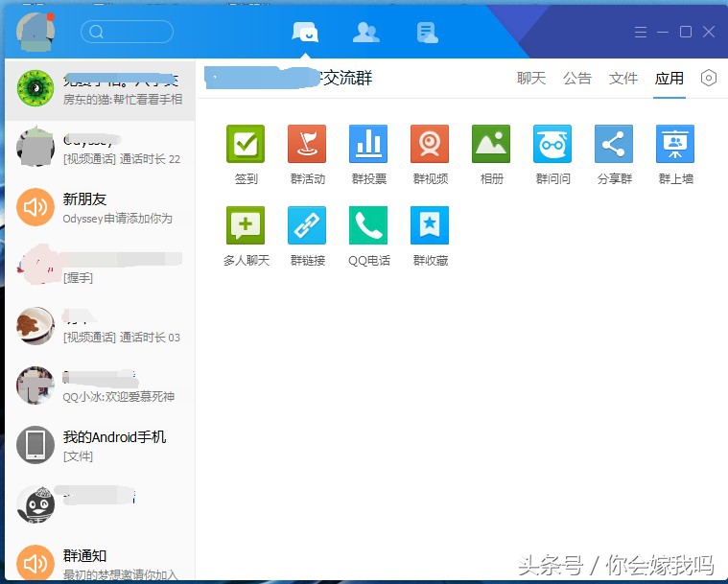Viewport: 728px width, 584px height.
Task: Select the 应用 apps tab
Action: 669,78
